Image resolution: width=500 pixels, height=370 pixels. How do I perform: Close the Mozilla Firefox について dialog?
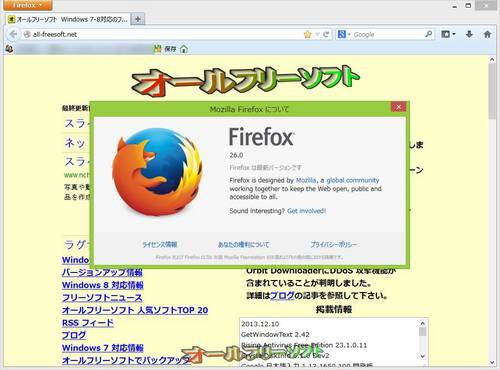pyautogui.click(x=398, y=106)
